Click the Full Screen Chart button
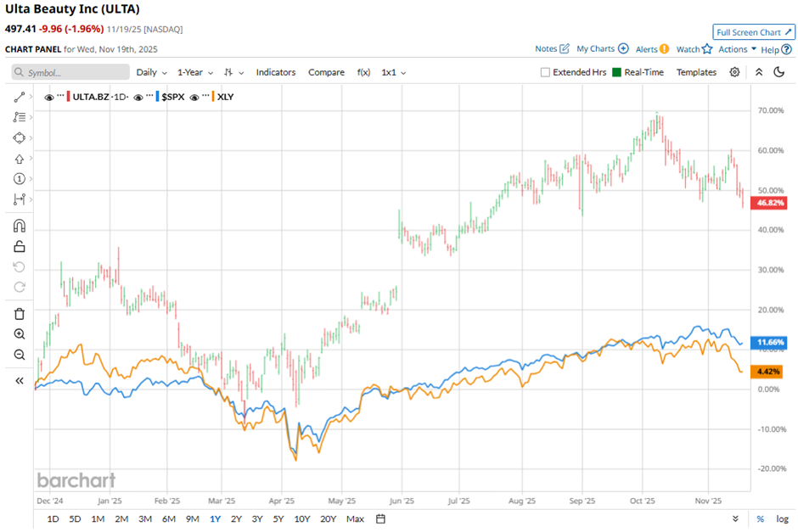798x532 pixels. click(x=753, y=32)
